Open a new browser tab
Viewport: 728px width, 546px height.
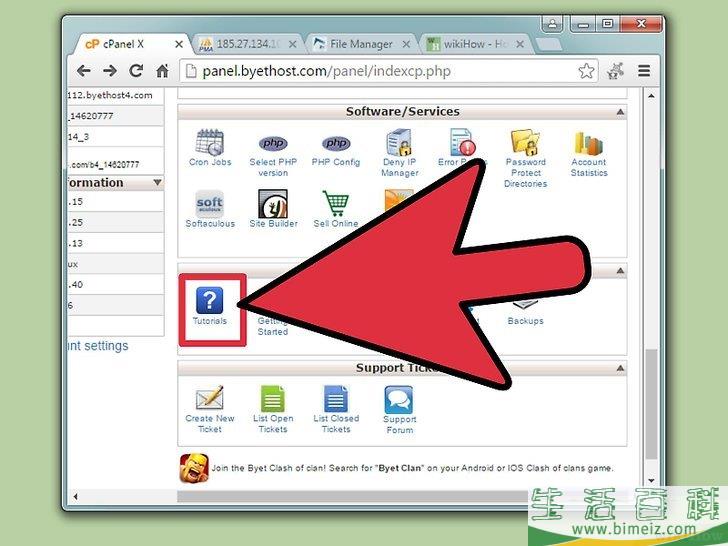(x=548, y=44)
